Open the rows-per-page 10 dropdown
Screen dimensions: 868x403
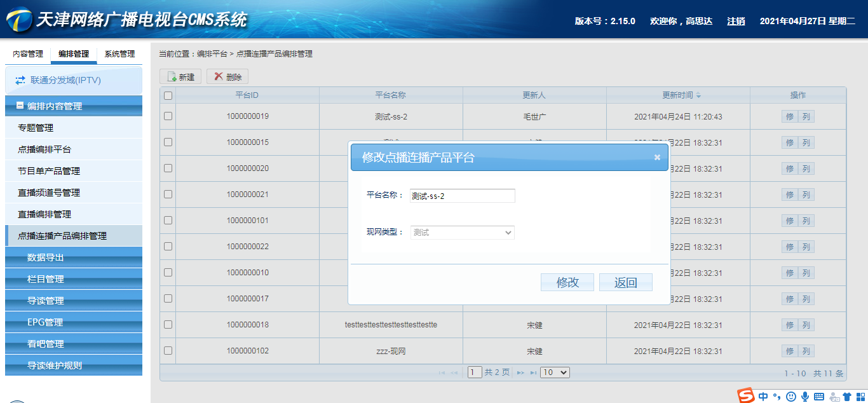click(555, 372)
